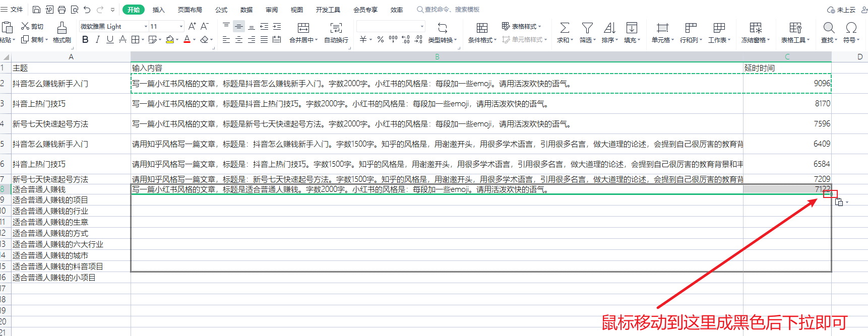The width and height of the screenshot is (868, 336).
Task: Click the decrease decimal places icon
Action: pyautogui.click(x=418, y=39)
